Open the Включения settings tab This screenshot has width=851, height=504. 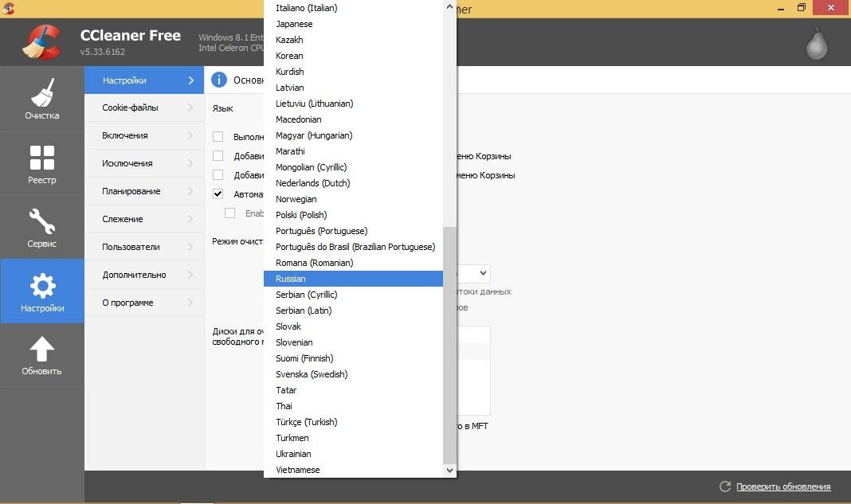(144, 135)
